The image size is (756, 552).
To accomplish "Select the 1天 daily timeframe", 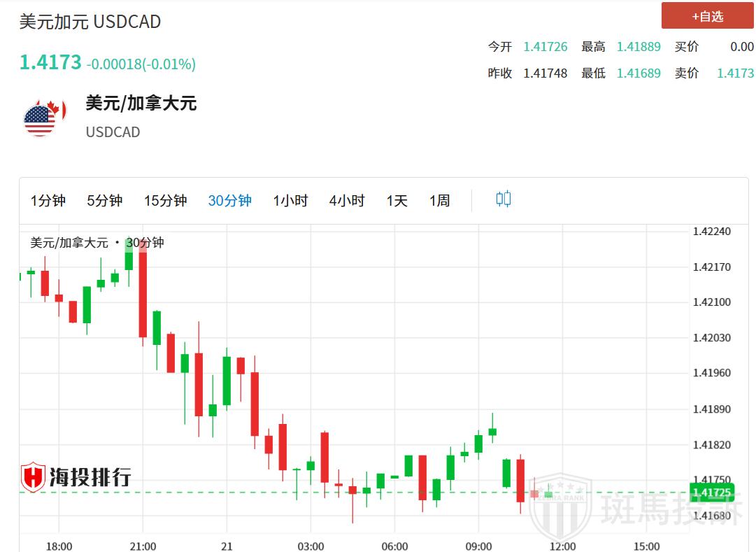I will pyautogui.click(x=397, y=201).
